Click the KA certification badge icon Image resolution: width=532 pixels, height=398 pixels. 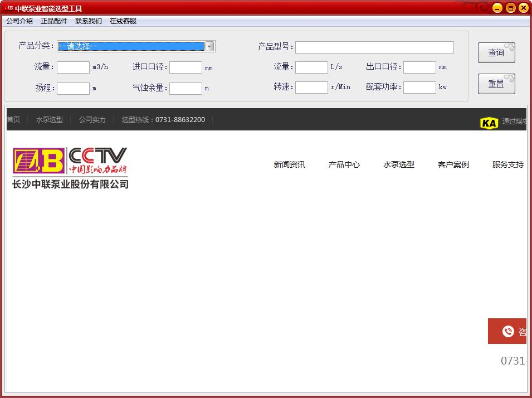[x=489, y=123]
